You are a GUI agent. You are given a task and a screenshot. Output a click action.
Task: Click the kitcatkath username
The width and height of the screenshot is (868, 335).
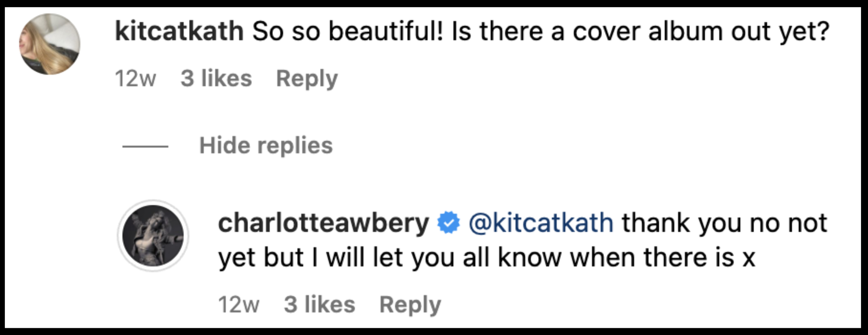point(179,30)
